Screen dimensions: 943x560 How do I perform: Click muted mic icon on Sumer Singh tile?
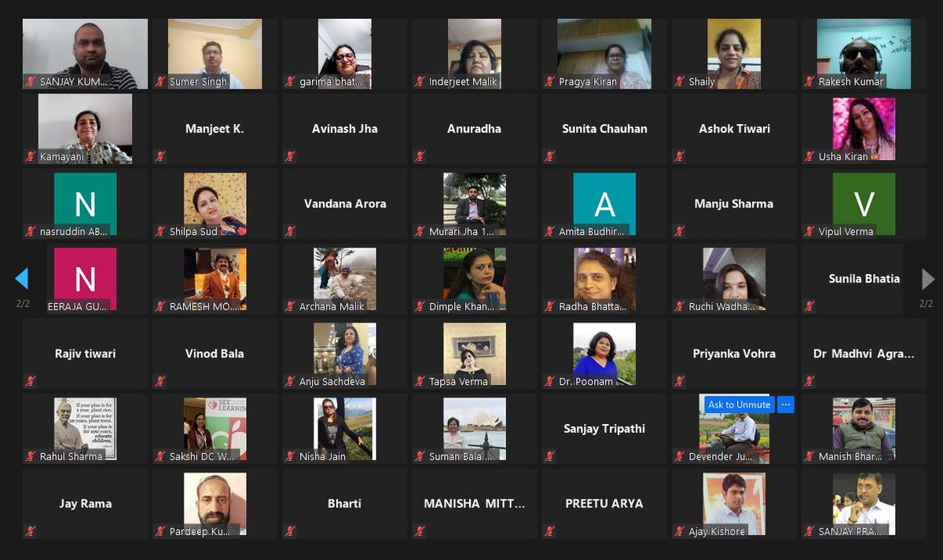click(x=160, y=82)
